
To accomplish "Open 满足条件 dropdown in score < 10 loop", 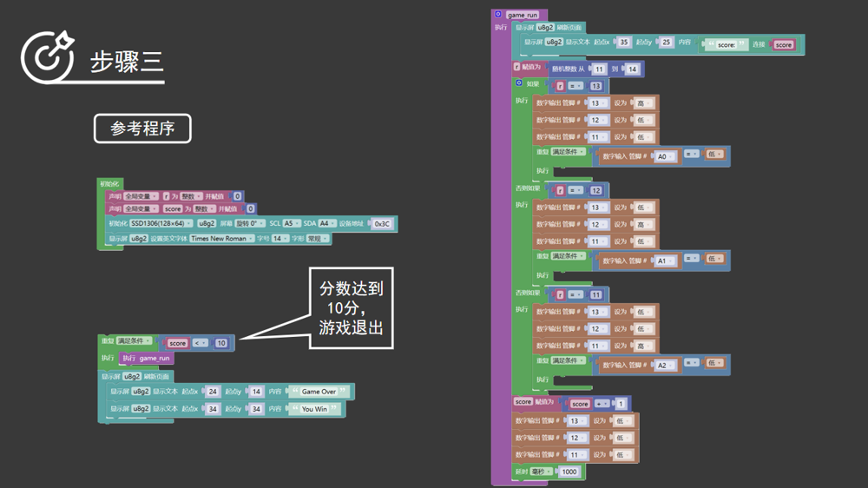I will tap(134, 341).
